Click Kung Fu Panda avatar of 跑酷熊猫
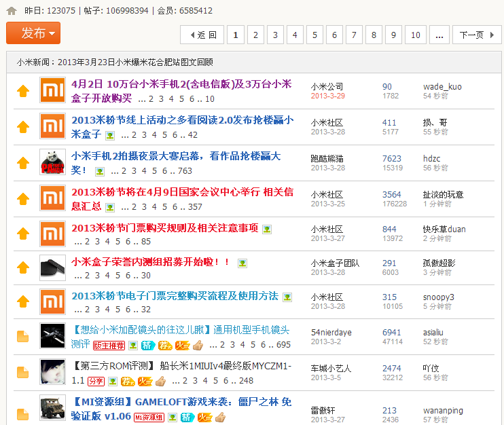504x425 pixels. click(53, 162)
